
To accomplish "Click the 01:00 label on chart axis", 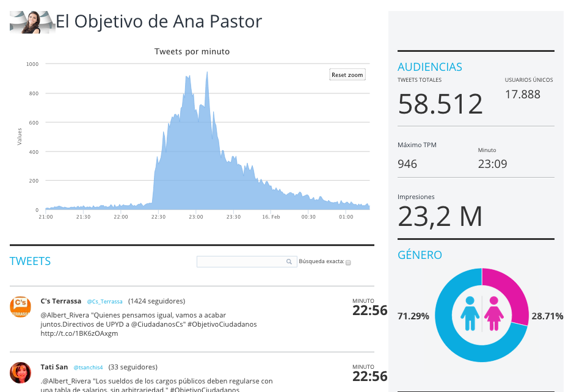I will 346,217.
